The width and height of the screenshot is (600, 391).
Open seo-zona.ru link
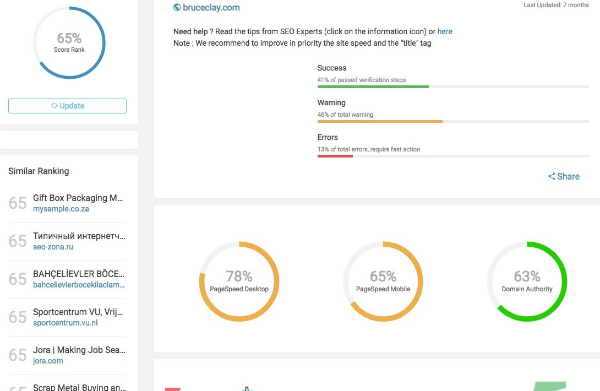tap(53, 247)
